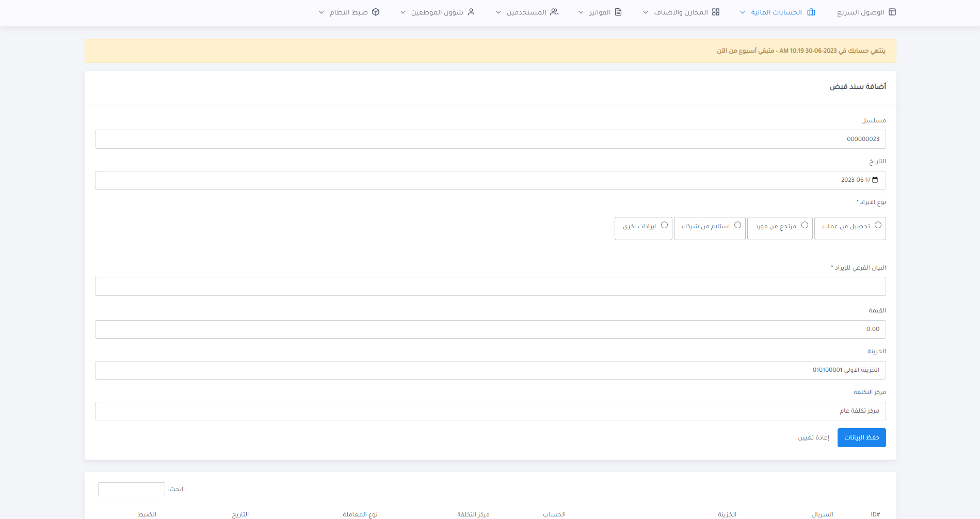This screenshot has width=980, height=519.
Task: Click the إعادة تعيين reset button
Action: pyautogui.click(x=813, y=437)
